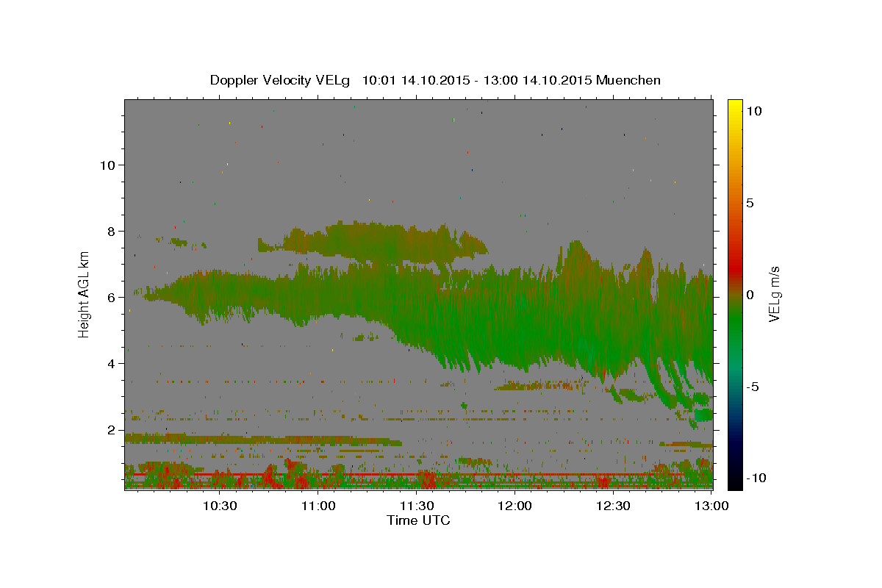Click the 'Time UTC' axis title
The width and height of the screenshot is (882, 588).
coord(418,520)
